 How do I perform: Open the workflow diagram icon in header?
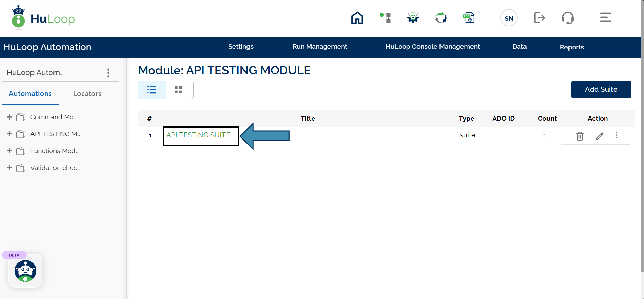pyautogui.click(x=385, y=18)
